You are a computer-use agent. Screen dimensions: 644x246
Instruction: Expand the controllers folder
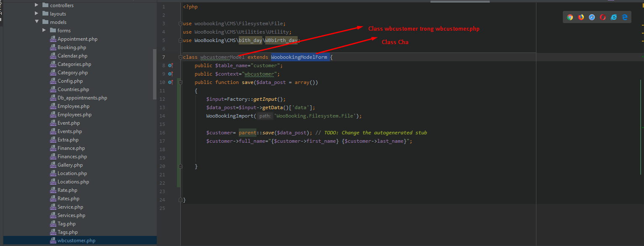(37, 5)
